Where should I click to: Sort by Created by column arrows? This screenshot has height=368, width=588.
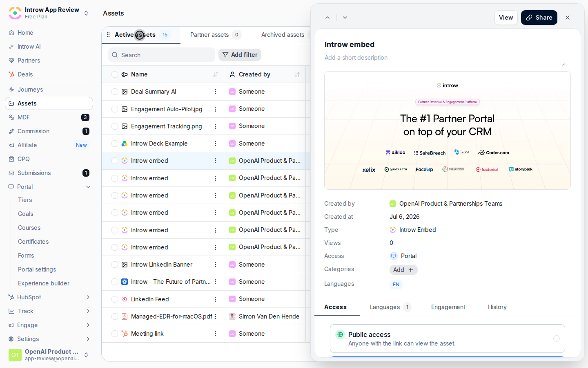297,74
